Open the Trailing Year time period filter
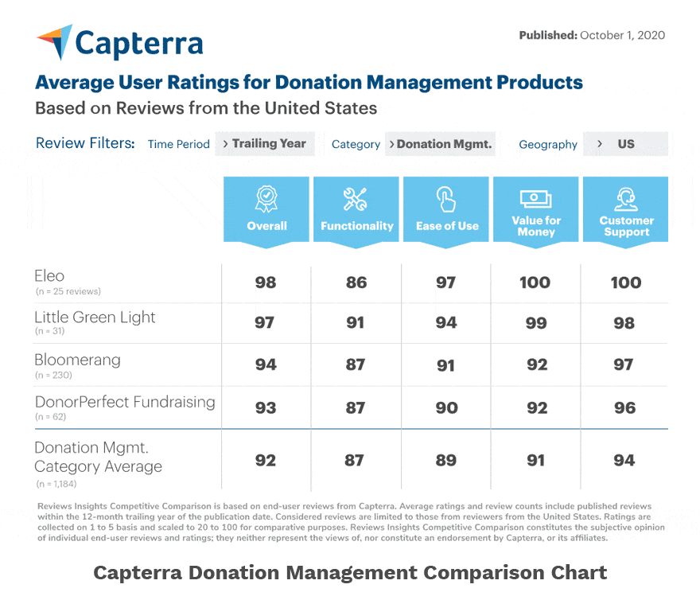The image size is (700, 596). point(265,144)
